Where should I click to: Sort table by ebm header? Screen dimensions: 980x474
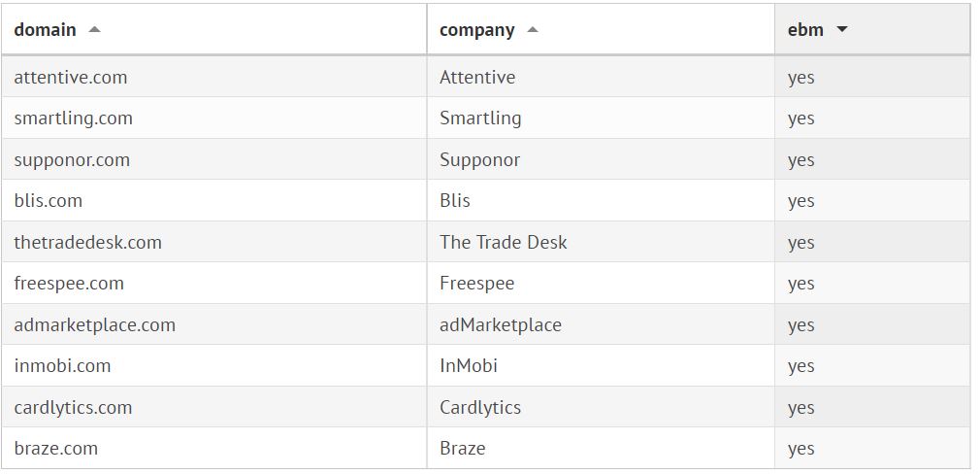coord(805,30)
